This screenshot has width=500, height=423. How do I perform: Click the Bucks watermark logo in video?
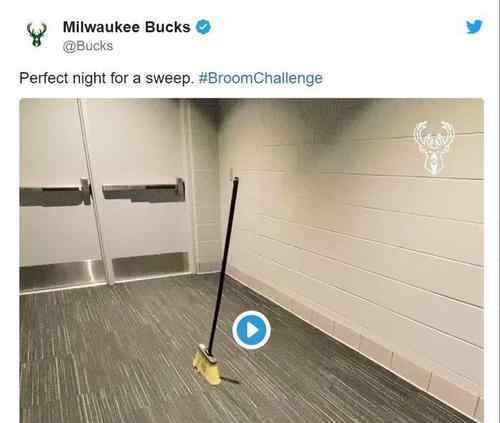point(434,147)
